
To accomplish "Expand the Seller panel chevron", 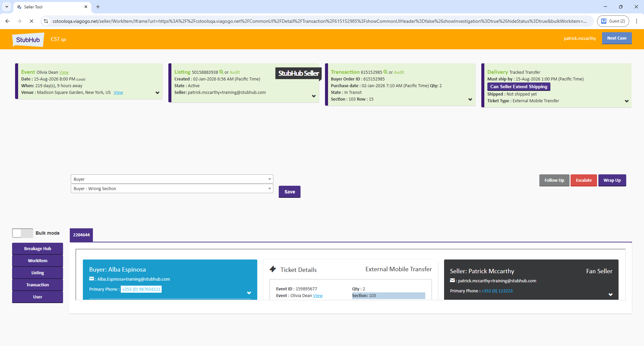I will [610, 295].
